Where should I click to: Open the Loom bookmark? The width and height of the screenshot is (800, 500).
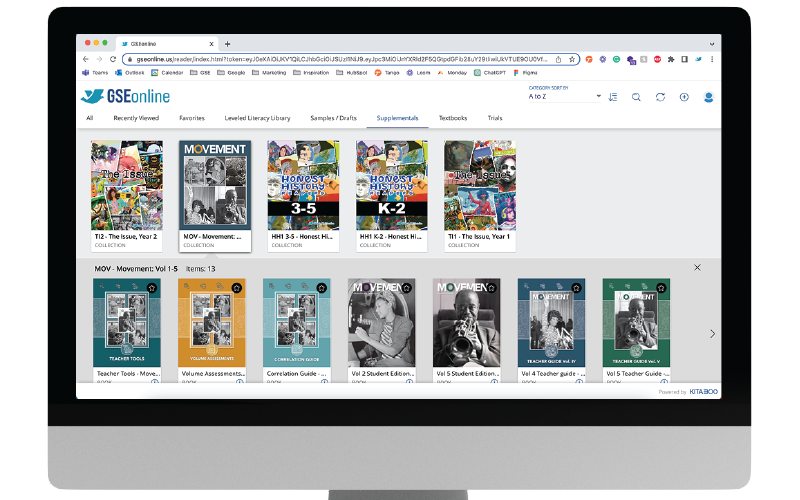418,73
